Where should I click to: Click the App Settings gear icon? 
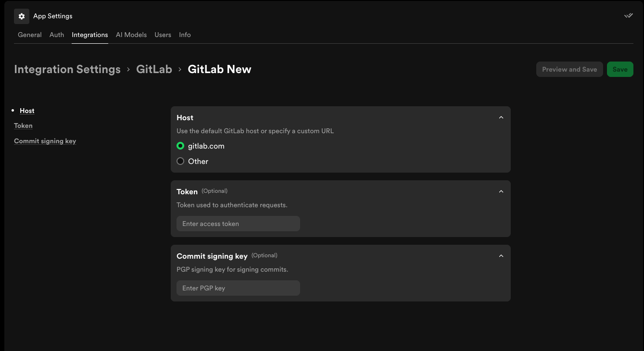[x=22, y=16]
